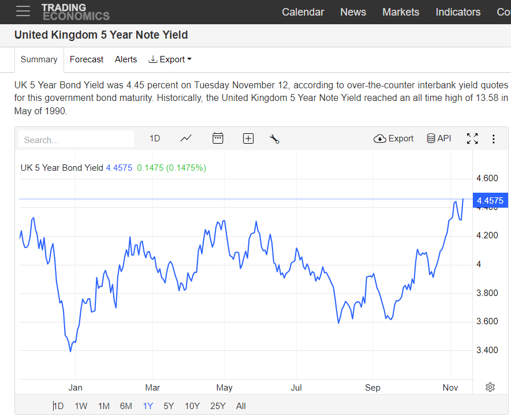511x420 pixels.
Task: Click the May x-axis label
Action: tap(224, 388)
